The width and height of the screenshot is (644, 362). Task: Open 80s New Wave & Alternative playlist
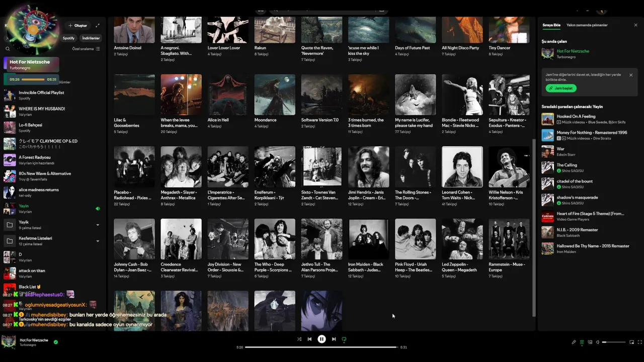53,176
